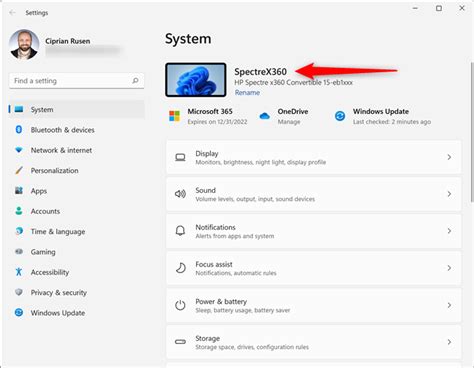Click the Focus assist moon icon
The width and height of the screenshot is (474, 368).
(180, 268)
